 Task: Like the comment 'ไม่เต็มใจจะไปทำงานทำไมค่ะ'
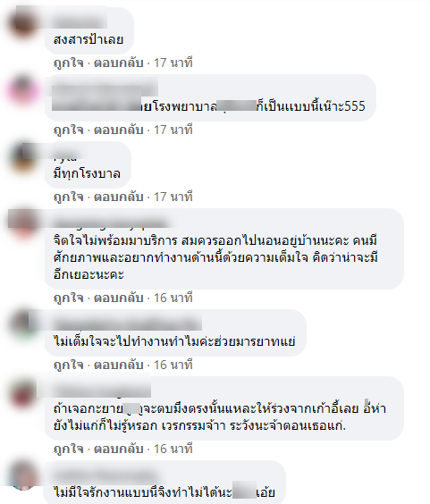coord(69,365)
